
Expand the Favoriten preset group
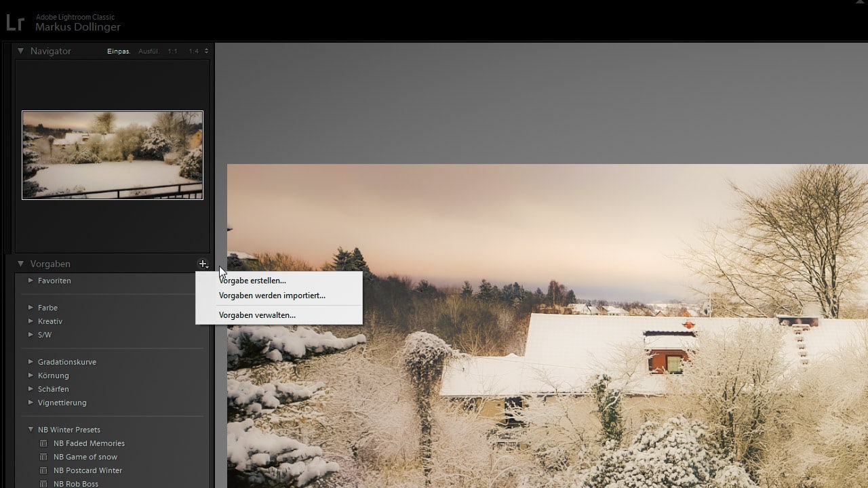[31, 281]
